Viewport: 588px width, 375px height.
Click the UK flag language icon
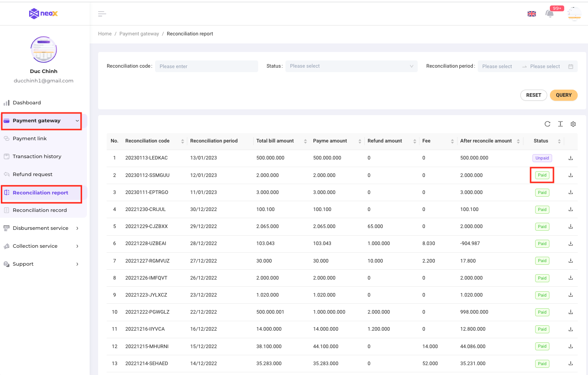532,14
